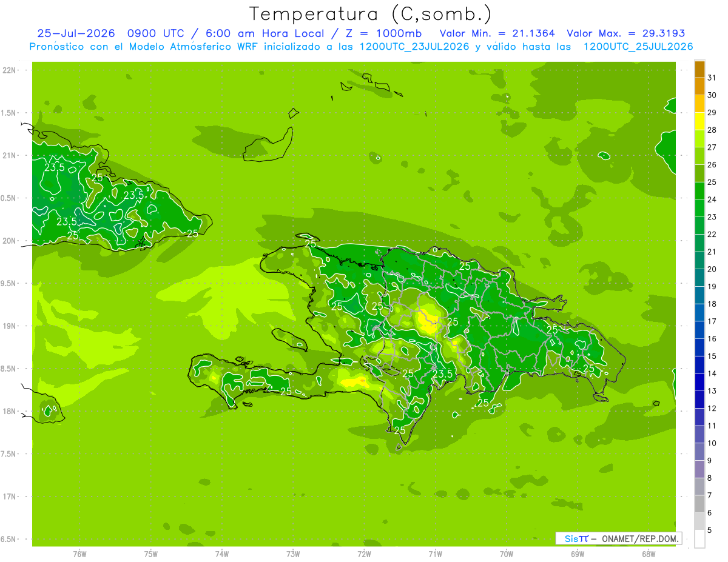Click the "Temperatura (C,somb.)" map title
The width and height of the screenshot is (728, 562).
coord(371,14)
